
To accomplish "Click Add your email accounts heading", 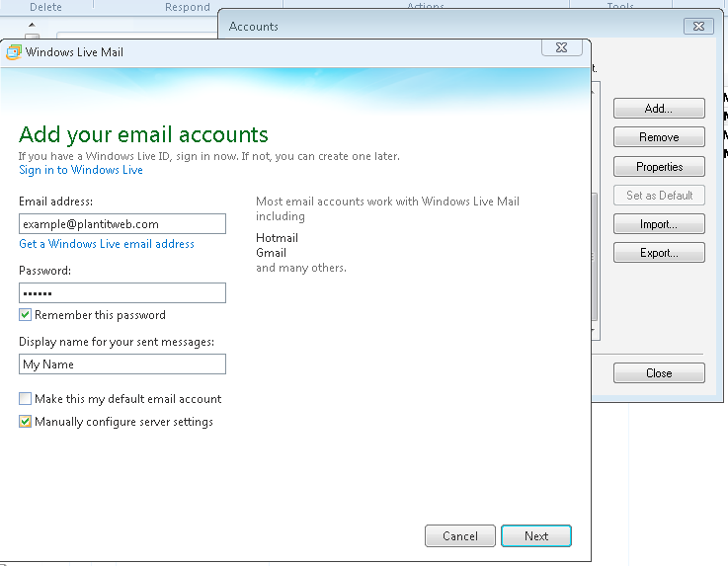I will [x=143, y=134].
